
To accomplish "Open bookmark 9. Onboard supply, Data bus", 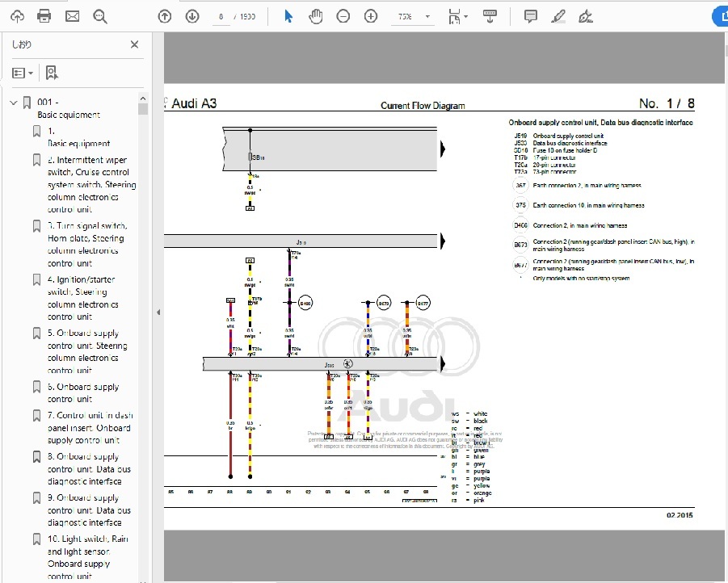I will [89, 510].
